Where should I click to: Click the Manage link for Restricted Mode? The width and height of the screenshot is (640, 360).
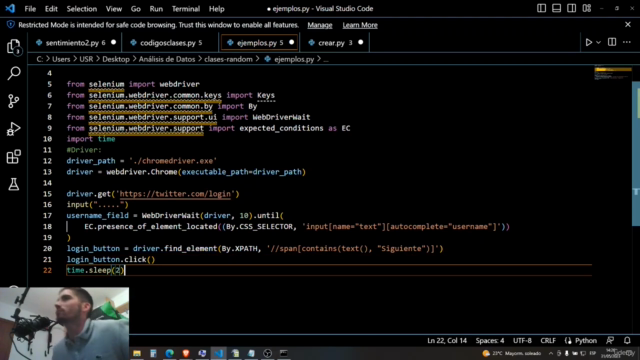click(320, 25)
